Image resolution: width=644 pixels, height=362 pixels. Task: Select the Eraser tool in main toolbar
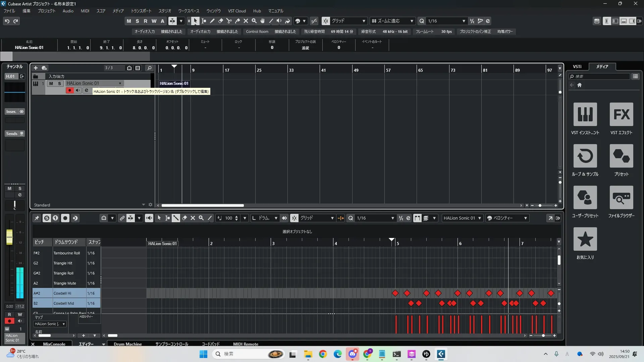[221, 21]
